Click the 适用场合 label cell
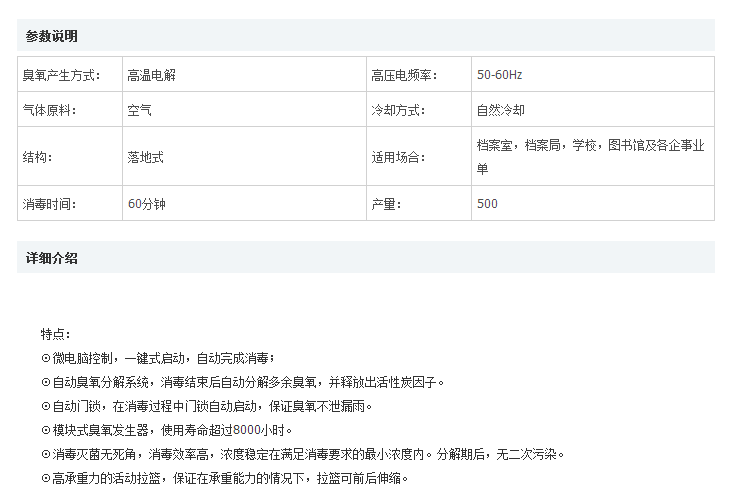 pos(398,157)
